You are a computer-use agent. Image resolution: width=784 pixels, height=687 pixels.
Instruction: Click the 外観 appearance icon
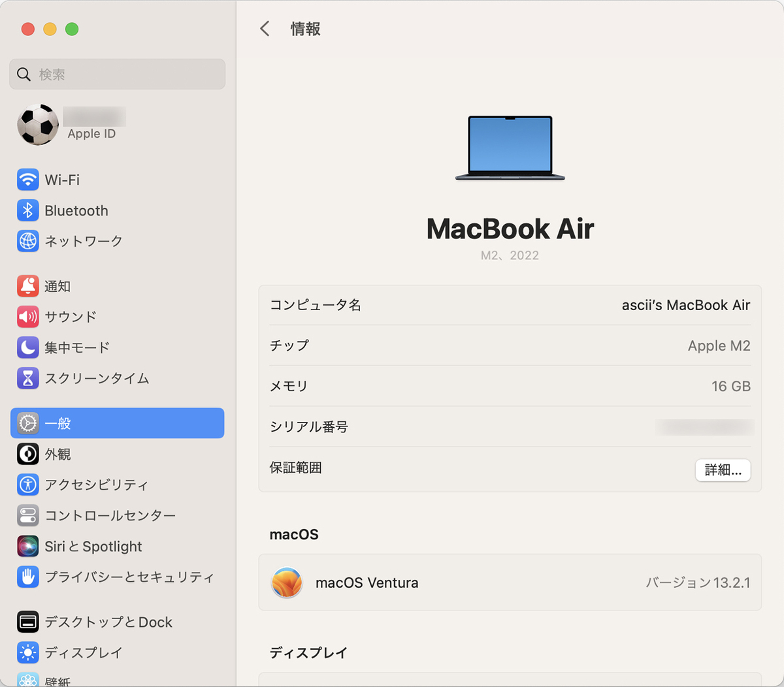(x=28, y=454)
